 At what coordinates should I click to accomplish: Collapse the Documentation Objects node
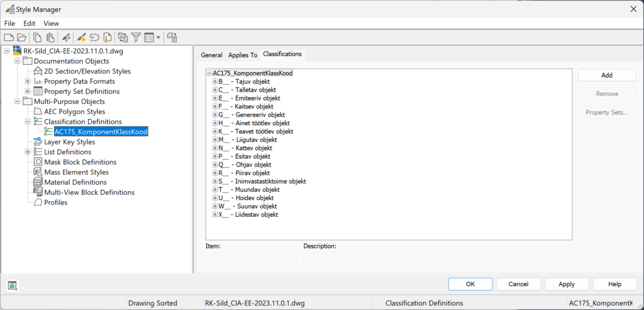pyautogui.click(x=17, y=61)
